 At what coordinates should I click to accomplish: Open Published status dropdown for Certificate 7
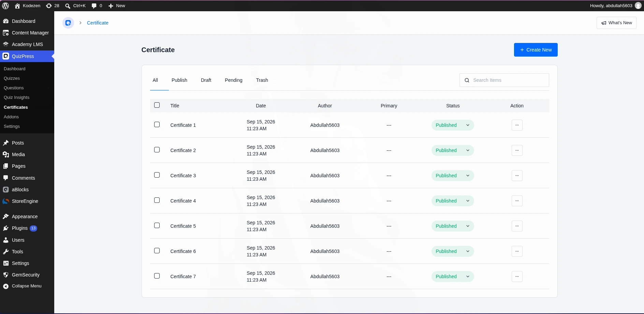pos(453,276)
